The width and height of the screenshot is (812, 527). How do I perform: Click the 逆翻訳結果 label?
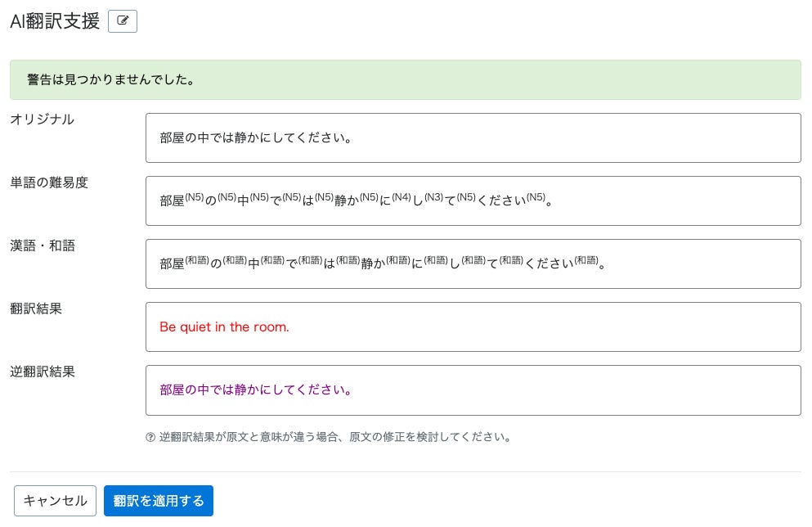(43, 372)
